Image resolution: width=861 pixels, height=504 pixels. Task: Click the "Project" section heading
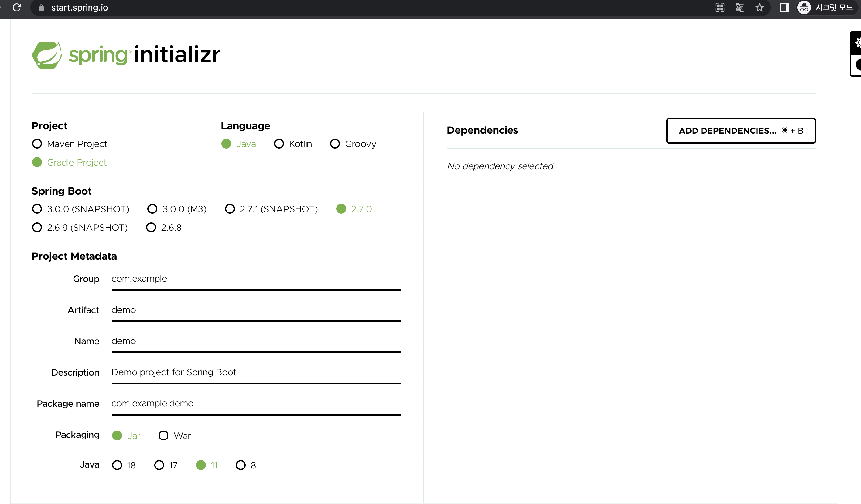49,126
